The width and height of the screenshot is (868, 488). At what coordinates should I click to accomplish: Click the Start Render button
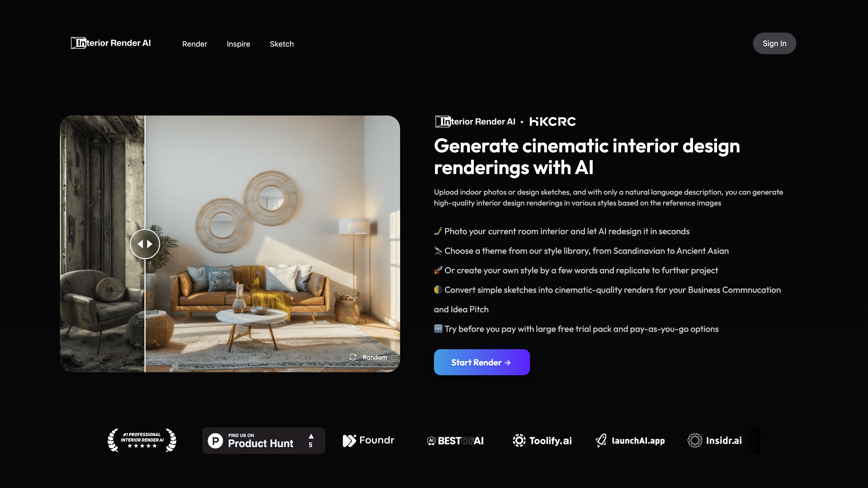click(482, 362)
